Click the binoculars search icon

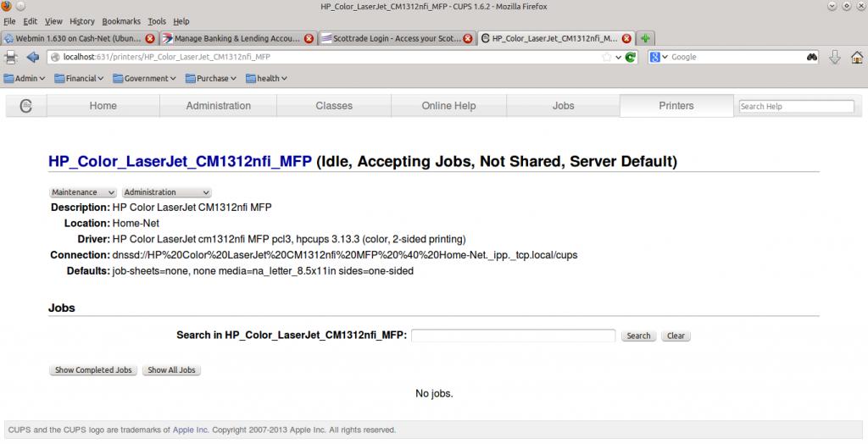811,58
